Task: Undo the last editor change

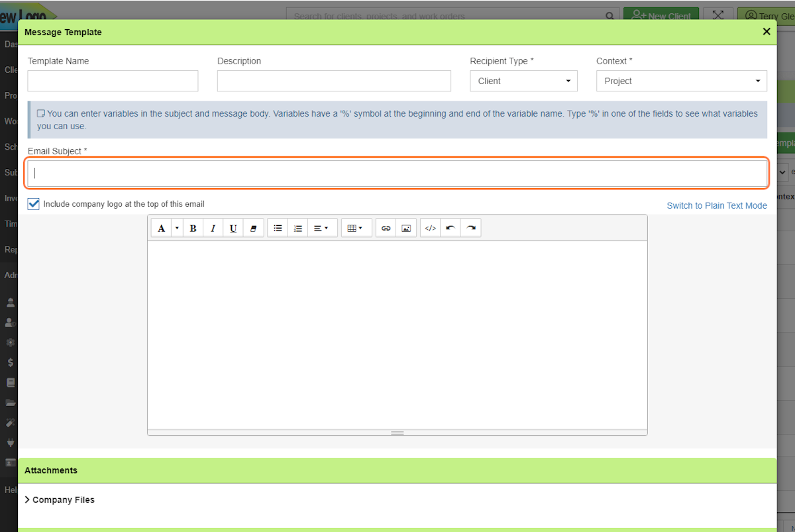Action: 449,227
